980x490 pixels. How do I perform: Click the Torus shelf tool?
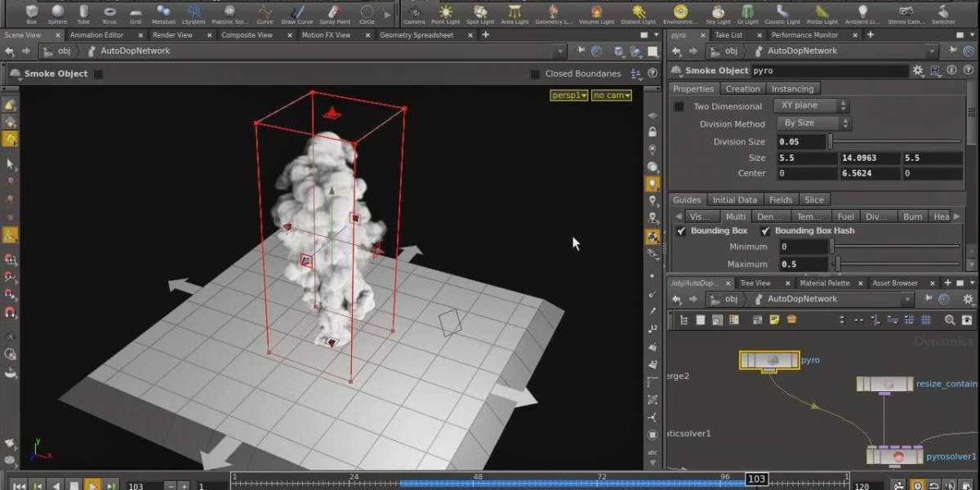click(109, 12)
